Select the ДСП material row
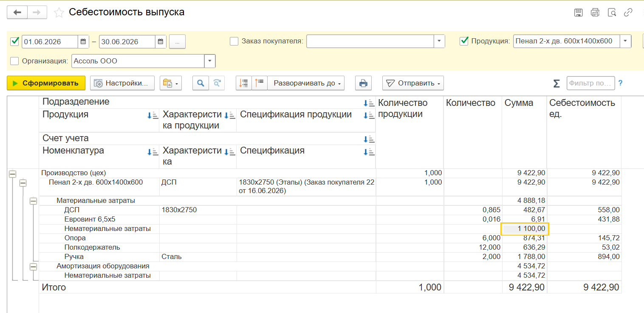This screenshot has width=644, height=313. click(330, 210)
